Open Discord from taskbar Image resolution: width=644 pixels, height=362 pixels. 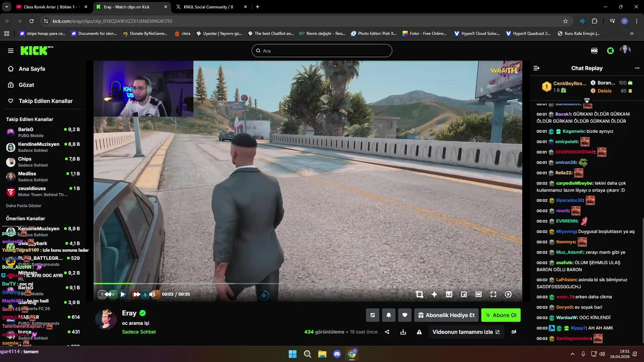[x=337, y=354]
